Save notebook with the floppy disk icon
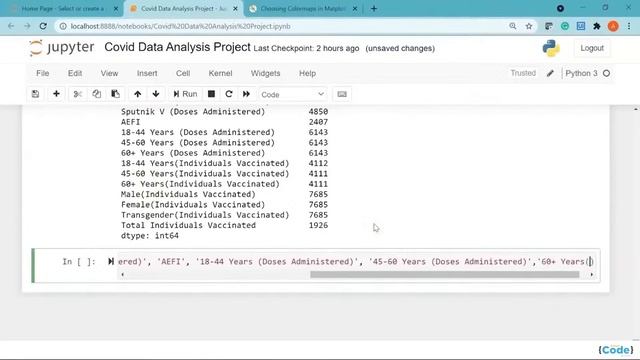The width and height of the screenshot is (640, 360). tap(36, 94)
